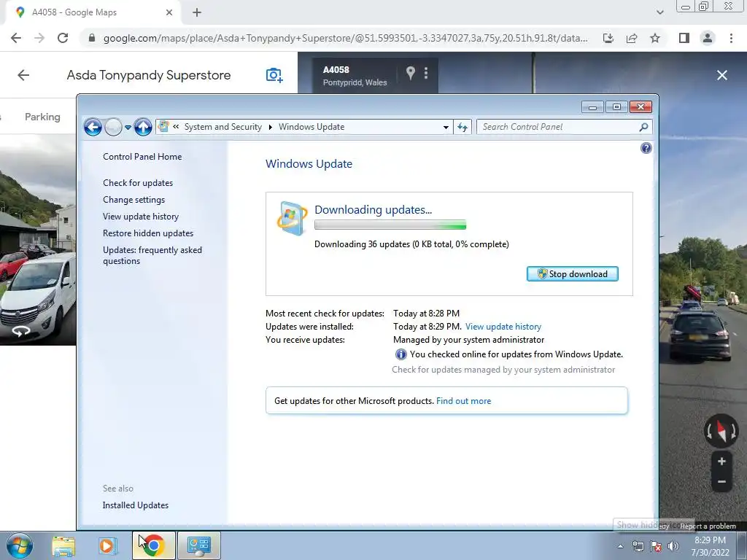Image resolution: width=747 pixels, height=560 pixels.
Task: Open the Windows Start button
Action: point(20,545)
